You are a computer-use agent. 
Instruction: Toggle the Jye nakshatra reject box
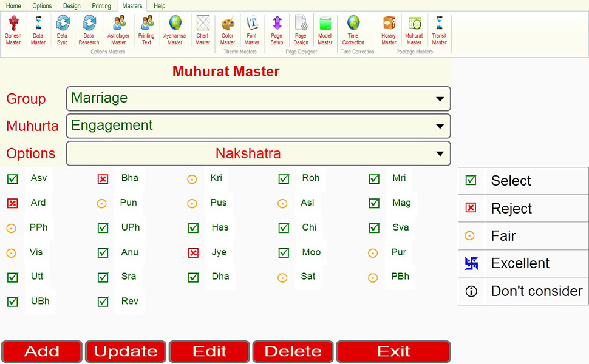point(194,253)
